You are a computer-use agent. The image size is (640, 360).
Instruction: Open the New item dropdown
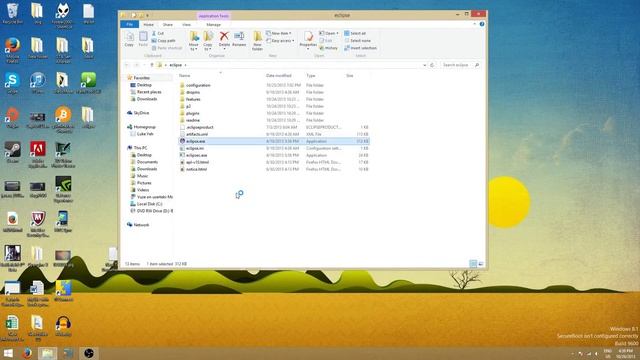pos(279,33)
